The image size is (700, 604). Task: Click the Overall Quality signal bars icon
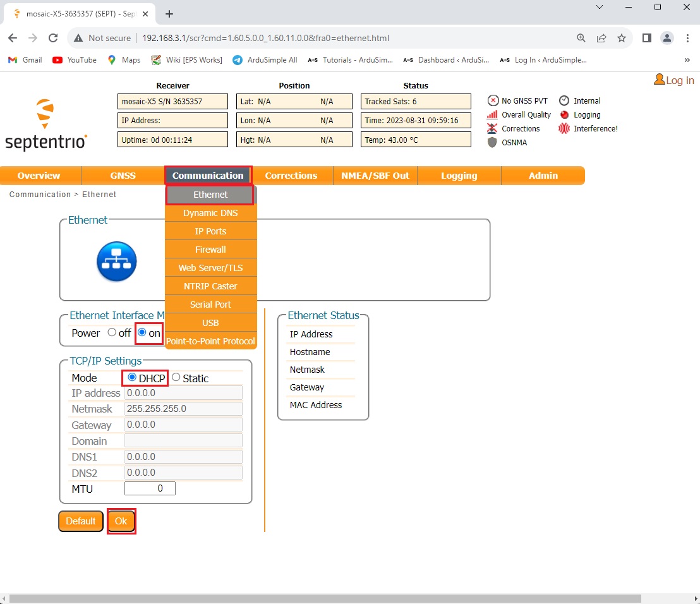492,114
